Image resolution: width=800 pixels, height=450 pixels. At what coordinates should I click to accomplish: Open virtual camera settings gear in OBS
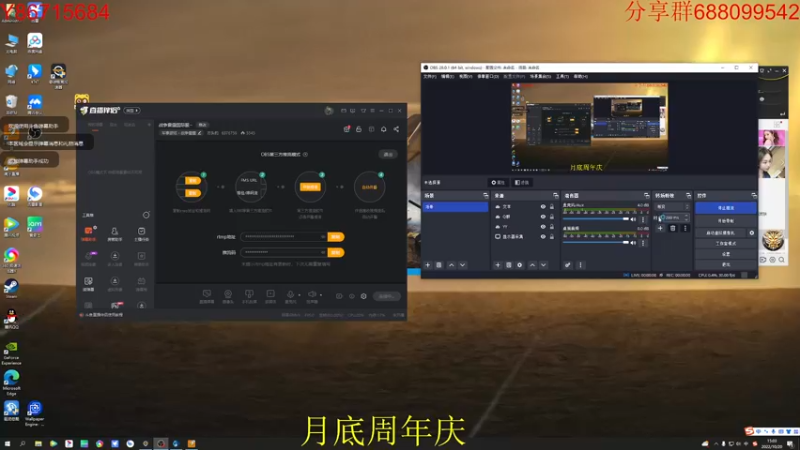coord(752,233)
